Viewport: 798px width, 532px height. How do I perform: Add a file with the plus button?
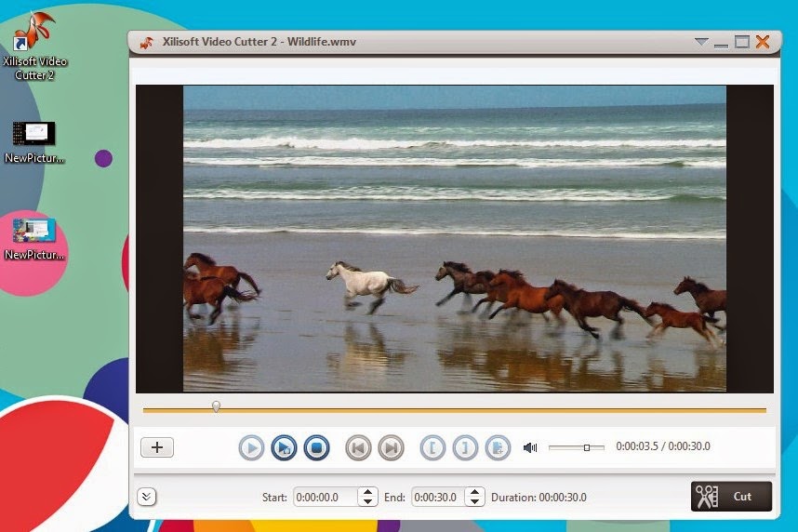tap(157, 447)
